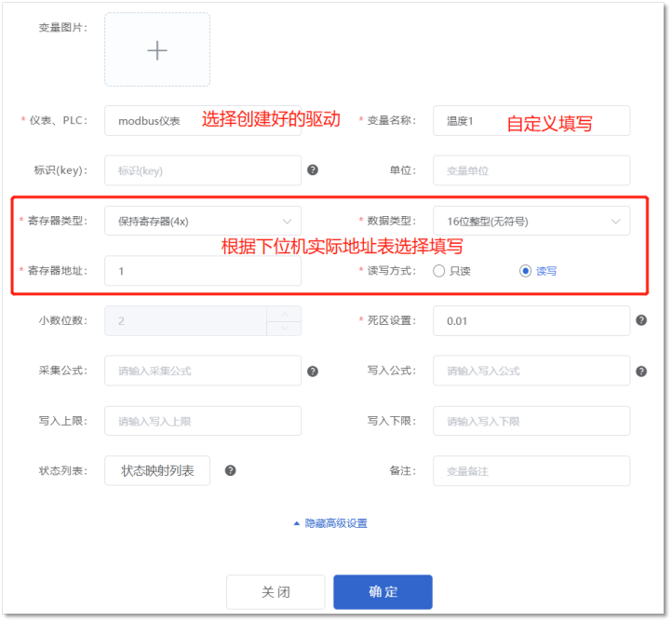Focus the 备注 input field

[531, 471]
